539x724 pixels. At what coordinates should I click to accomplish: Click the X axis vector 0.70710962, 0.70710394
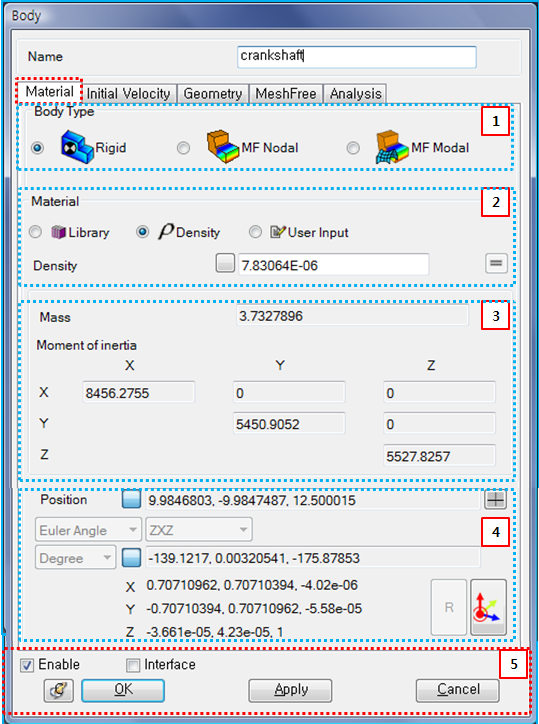point(252,585)
